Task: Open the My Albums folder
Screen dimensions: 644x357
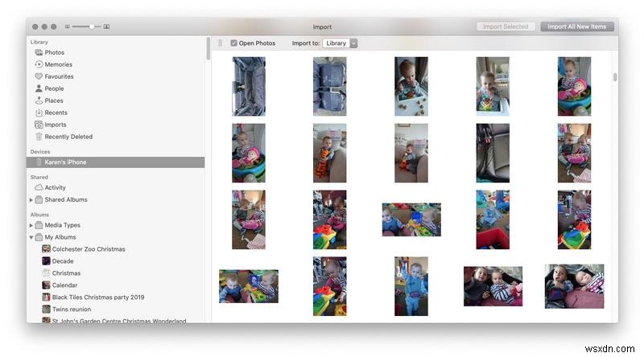Action: [x=60, y=237]
